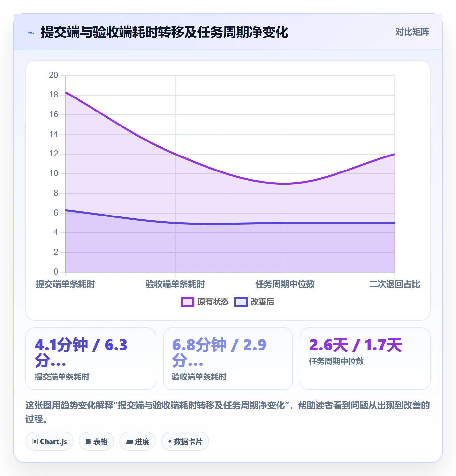Open the 任务周期中位数 data card
456x476 pixels.
(365, 359)
